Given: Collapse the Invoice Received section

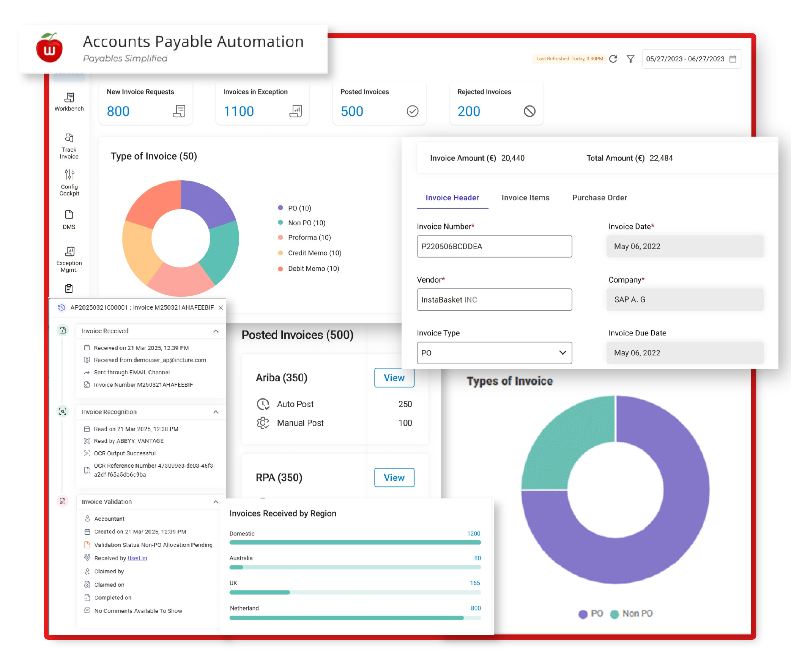Looking at the screenshot, I should coord(216,331).
